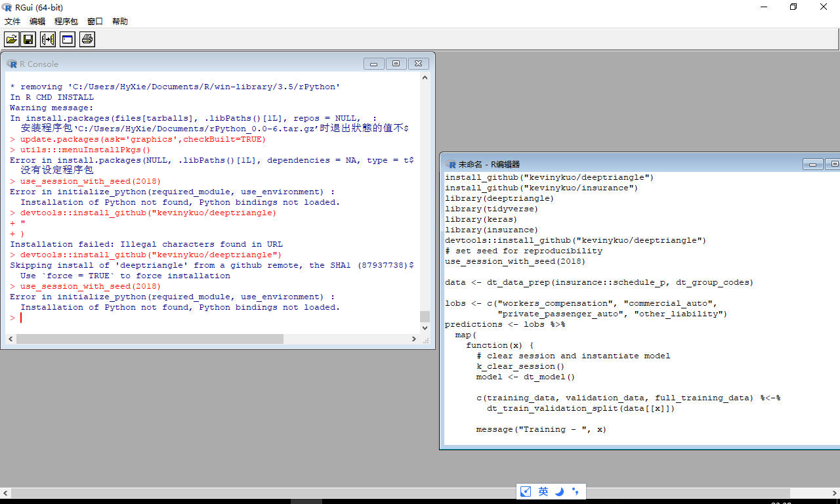Click the main workspace horizontal scrollbar left arrow

tap(5, 492)
